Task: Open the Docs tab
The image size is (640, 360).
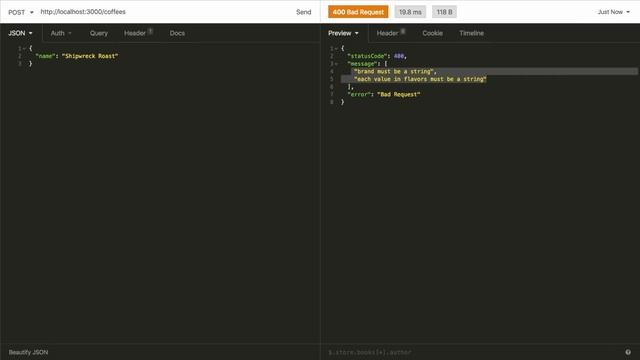Action: (x=177, y=33)
